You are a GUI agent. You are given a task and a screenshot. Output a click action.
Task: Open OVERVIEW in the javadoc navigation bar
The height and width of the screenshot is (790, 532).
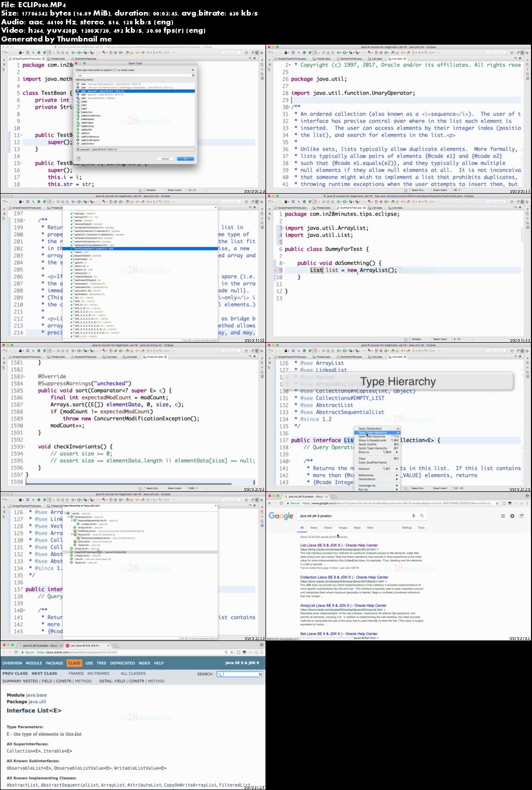pos(12,663)
